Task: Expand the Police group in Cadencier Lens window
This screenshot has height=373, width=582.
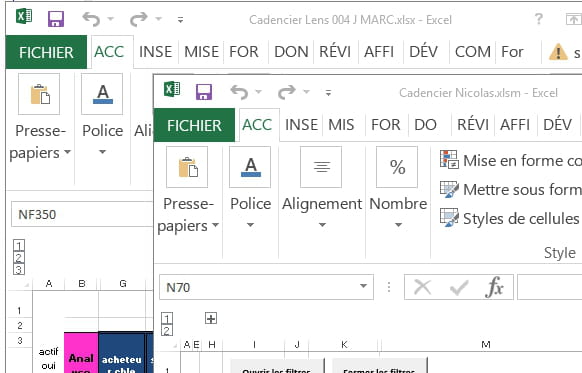Action: [x=102, y=115]
